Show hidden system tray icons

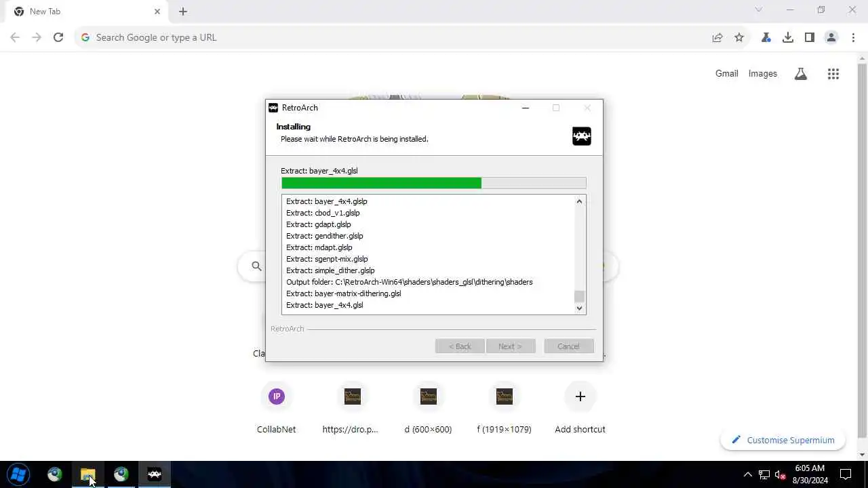pyautogui.click(x=747, y=474)
